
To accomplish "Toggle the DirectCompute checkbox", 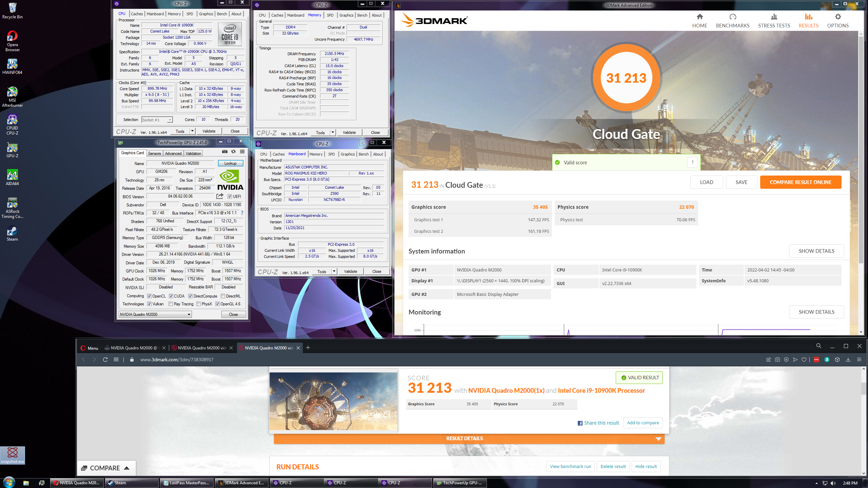I will click(x=190, y=296).
